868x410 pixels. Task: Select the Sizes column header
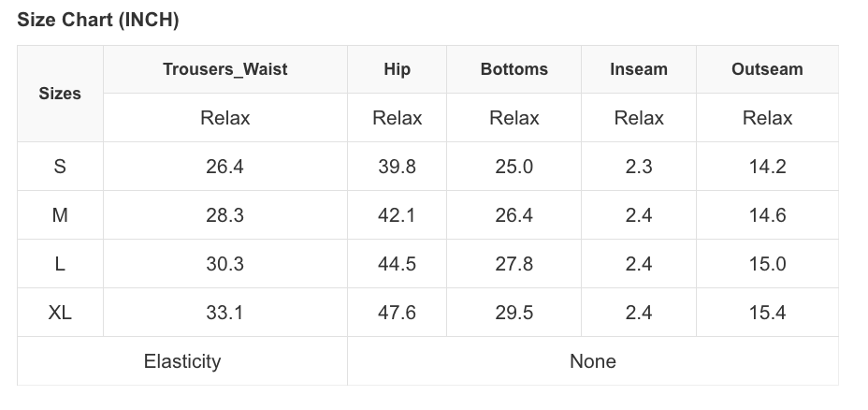point(60,94)
